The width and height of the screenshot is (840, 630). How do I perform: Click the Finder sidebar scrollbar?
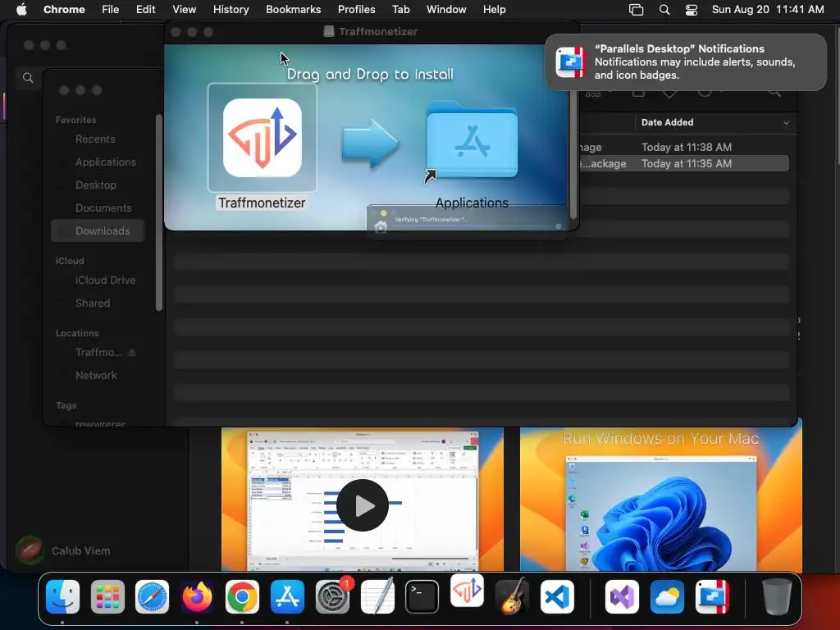tap(158, 212)
